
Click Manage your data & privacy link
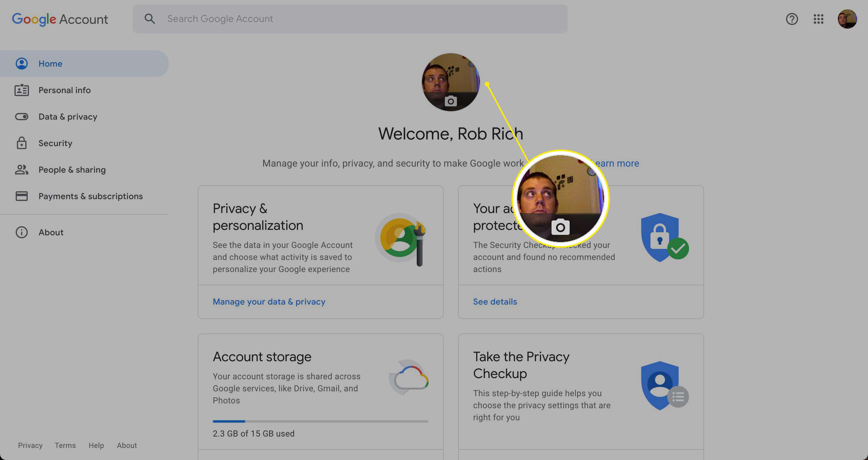click(269, 302)
